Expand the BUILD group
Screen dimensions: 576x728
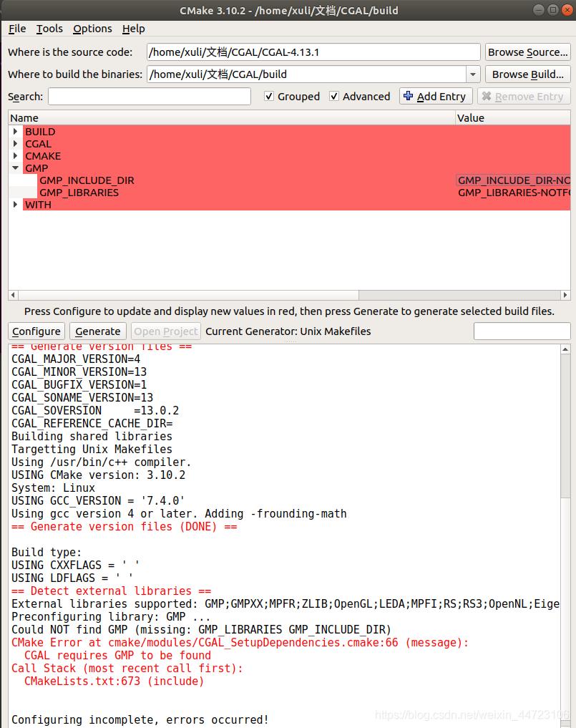click(15, 132)
